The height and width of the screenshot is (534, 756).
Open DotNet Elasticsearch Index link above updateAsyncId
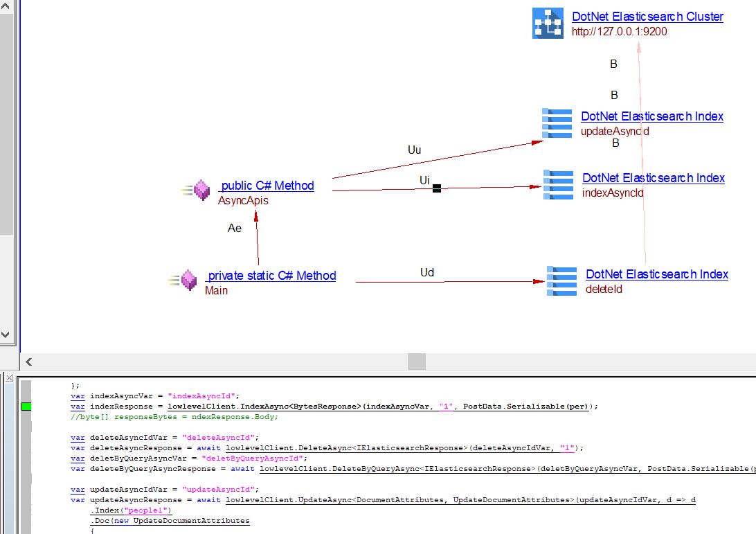(651, 116)
